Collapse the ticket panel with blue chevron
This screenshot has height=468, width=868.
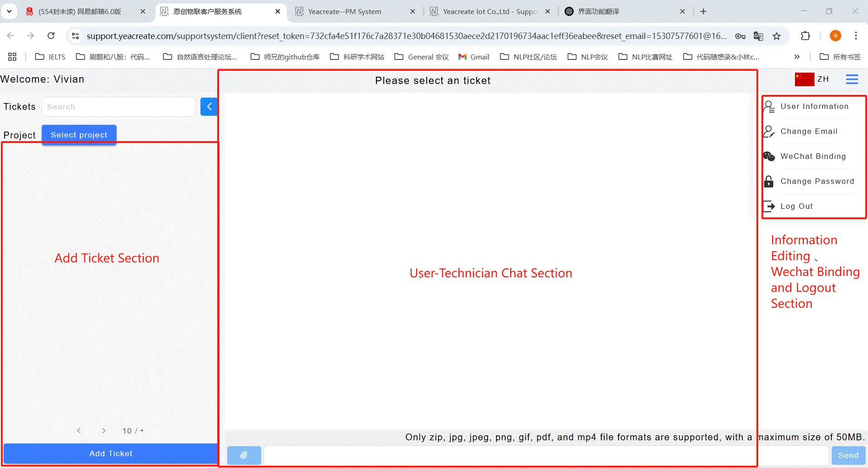point(209,107)
